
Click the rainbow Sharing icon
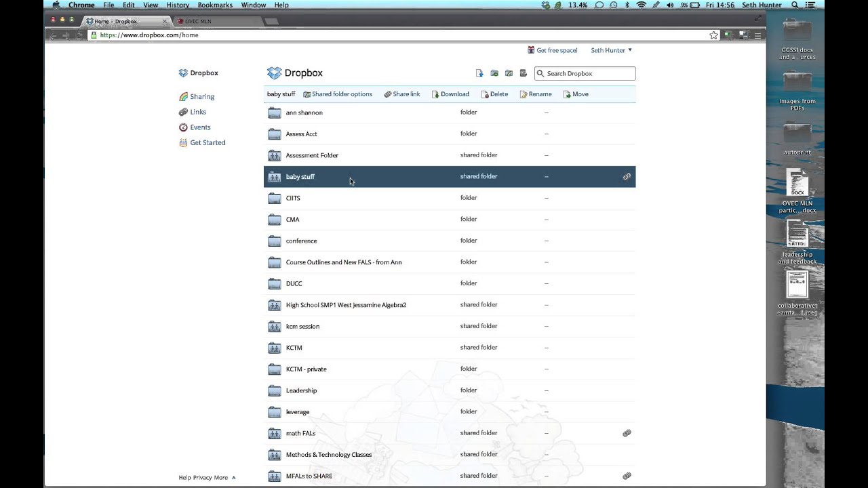point(183,97)
